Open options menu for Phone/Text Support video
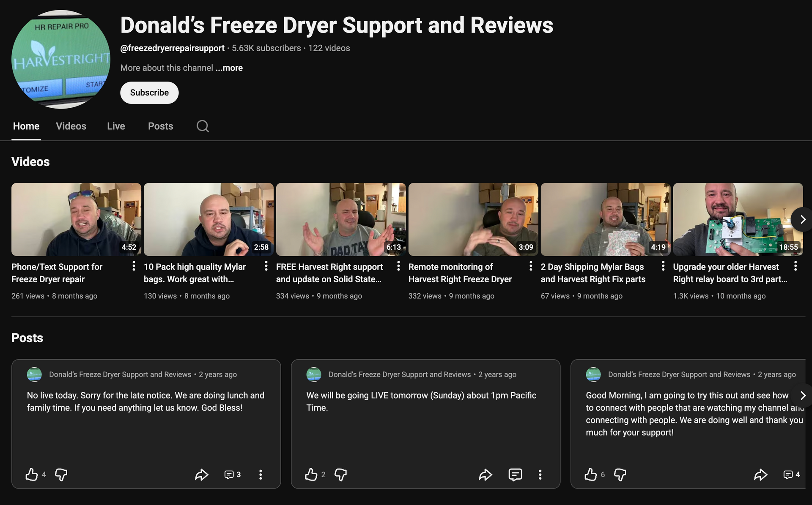 click(134, 266)
